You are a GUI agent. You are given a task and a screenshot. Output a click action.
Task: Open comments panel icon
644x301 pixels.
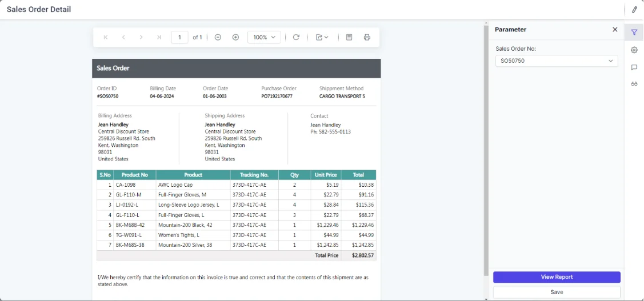[634, 67]
